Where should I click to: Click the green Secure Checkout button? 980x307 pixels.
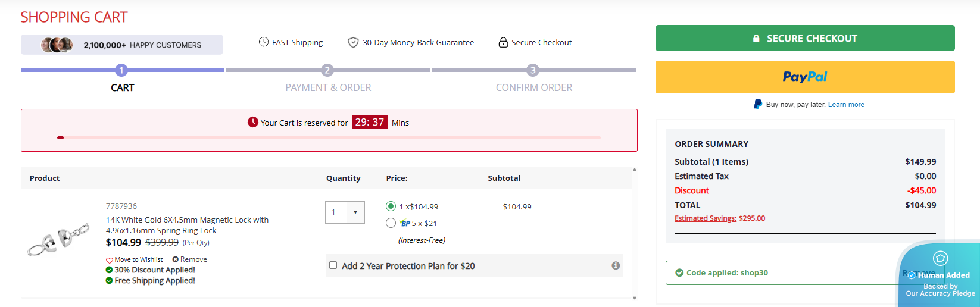click(804, 38)
